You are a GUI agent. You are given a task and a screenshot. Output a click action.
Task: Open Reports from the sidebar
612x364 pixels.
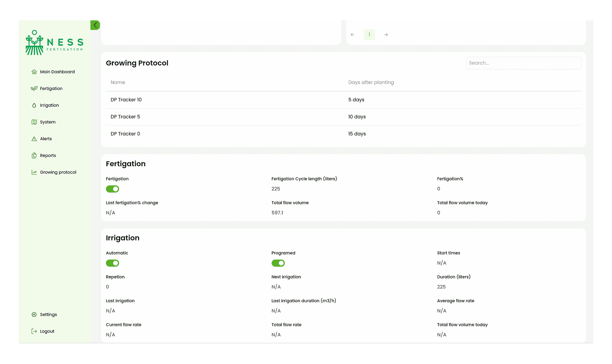48,156
